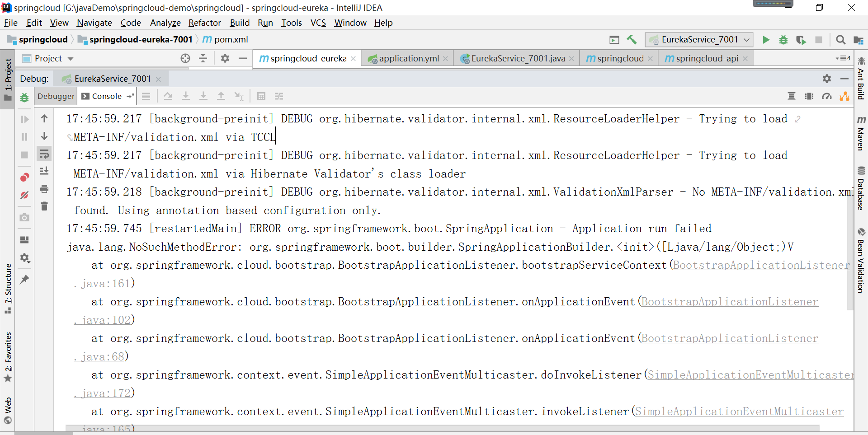Open the VCS menu

tap(318, 23)
